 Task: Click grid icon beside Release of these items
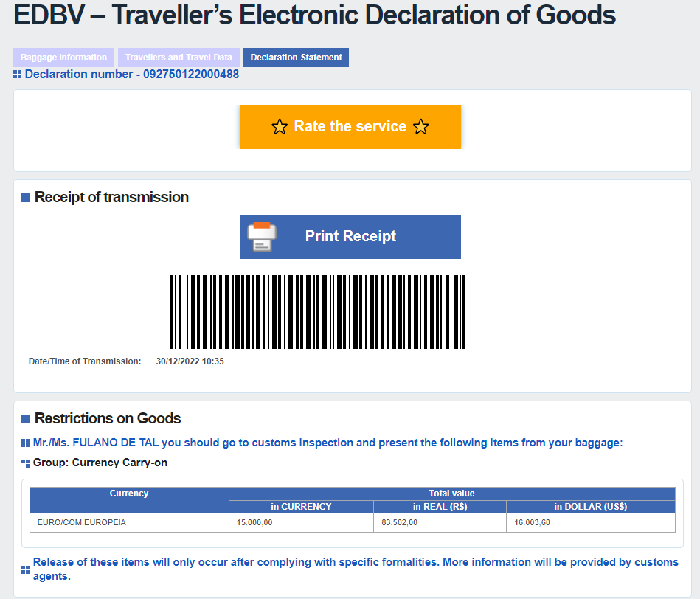pos(26,569)
